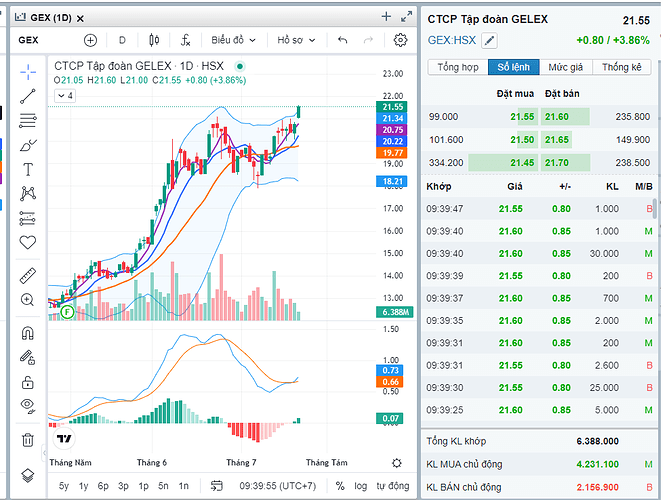
Task: Switch to the Sổ lệnh tab
Action: [x=514, y=67]
